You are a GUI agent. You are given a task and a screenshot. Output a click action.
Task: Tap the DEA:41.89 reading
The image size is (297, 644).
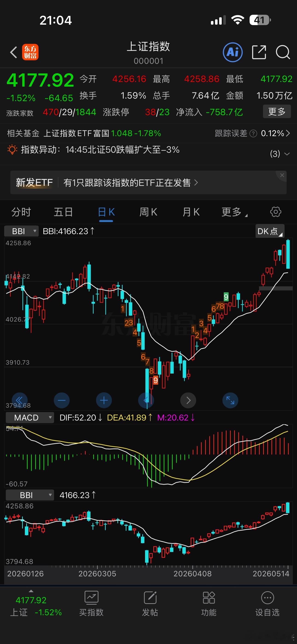click(129, 418)
